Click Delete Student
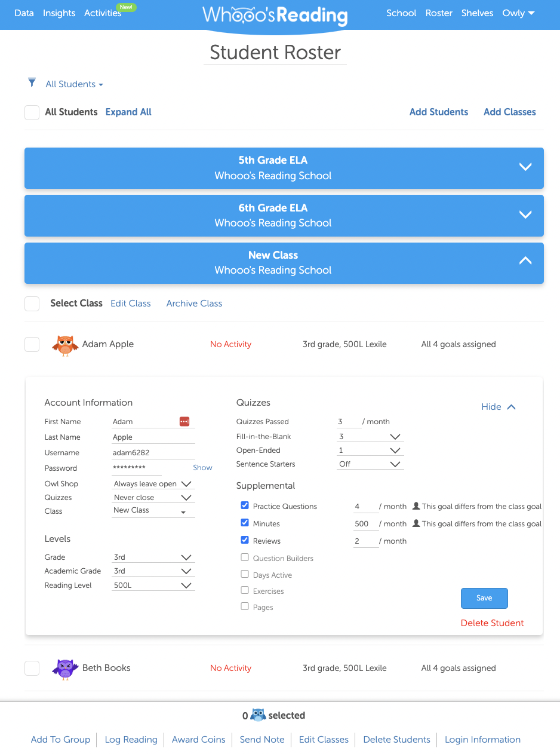The image size is (560, 754). (492, 623)
